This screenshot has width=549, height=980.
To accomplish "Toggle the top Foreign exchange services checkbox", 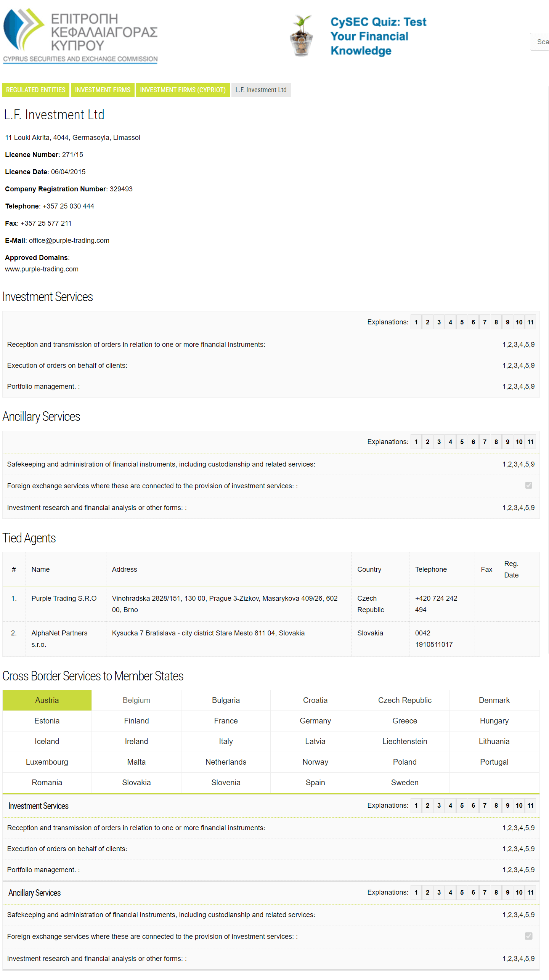I will coord(528,485).
